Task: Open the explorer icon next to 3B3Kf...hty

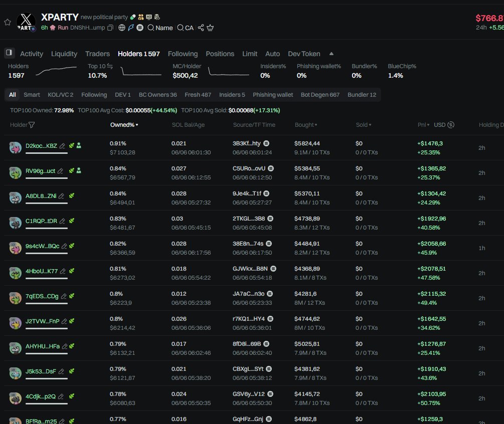Action: (266, 143)
